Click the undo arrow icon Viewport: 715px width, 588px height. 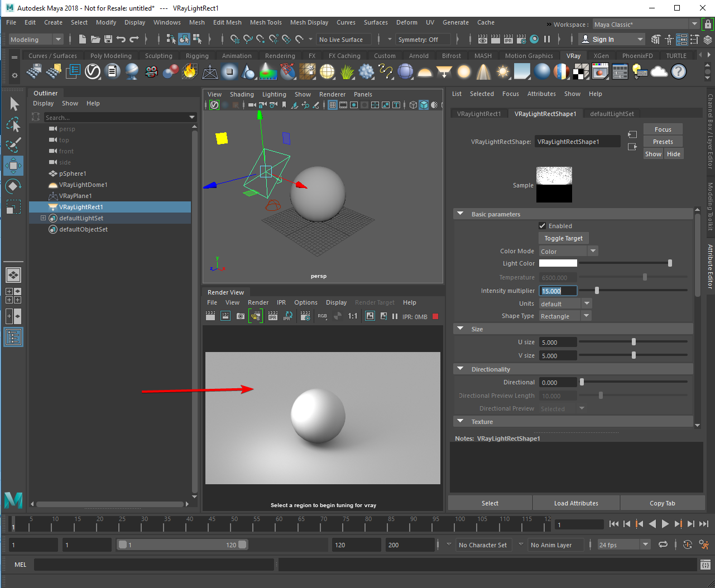click(x=121, y=39)
